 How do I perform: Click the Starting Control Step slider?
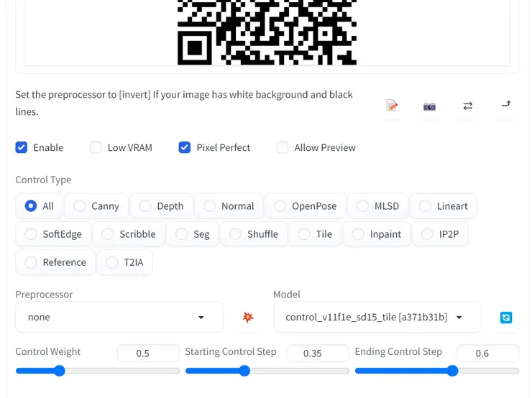(267, 371)
